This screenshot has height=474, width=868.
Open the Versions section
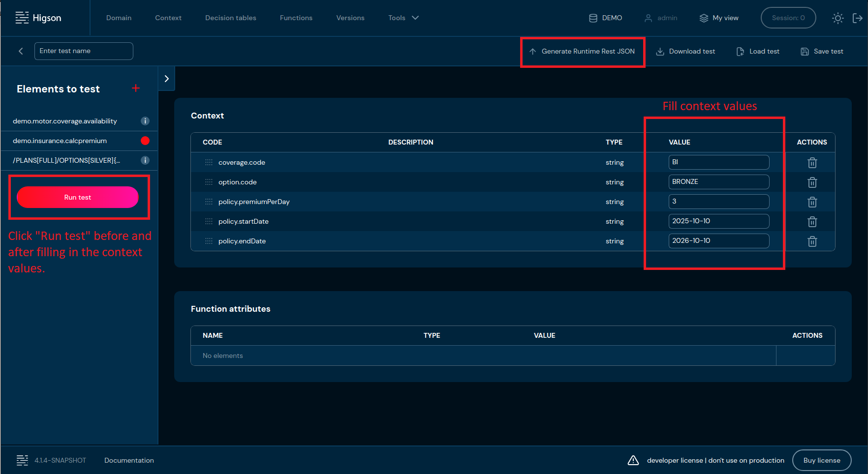(350, 18)
